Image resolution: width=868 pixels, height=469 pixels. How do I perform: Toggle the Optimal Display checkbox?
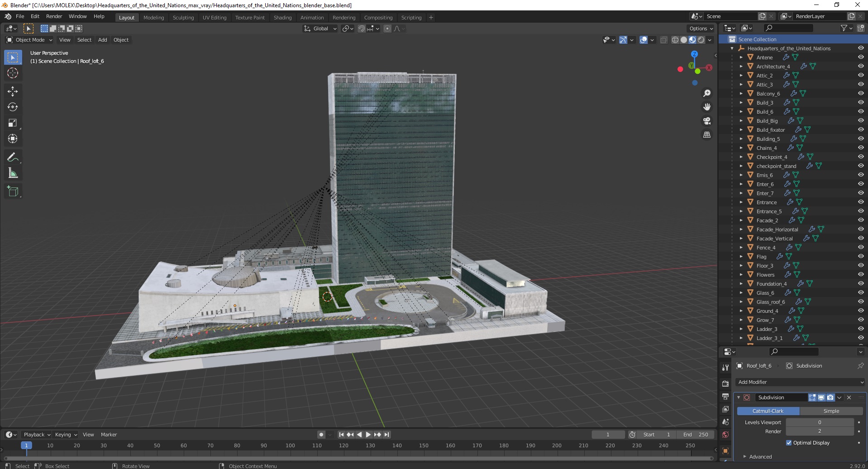(x=789, y=443)
